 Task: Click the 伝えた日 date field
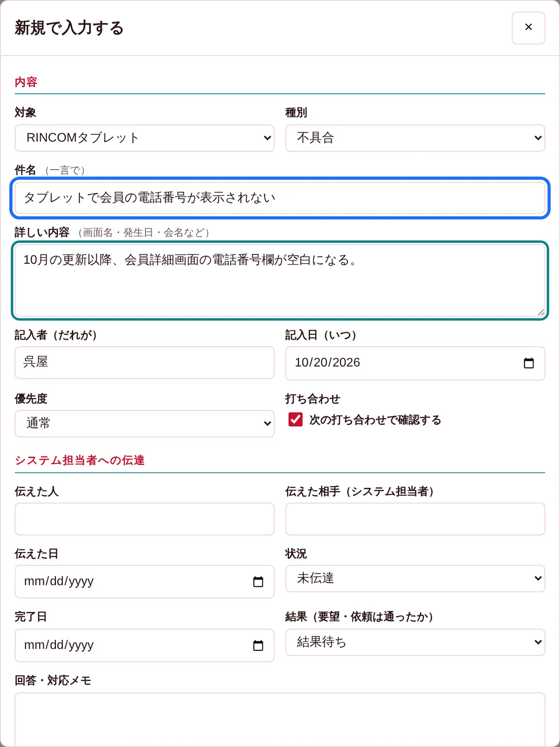[145, 582]
